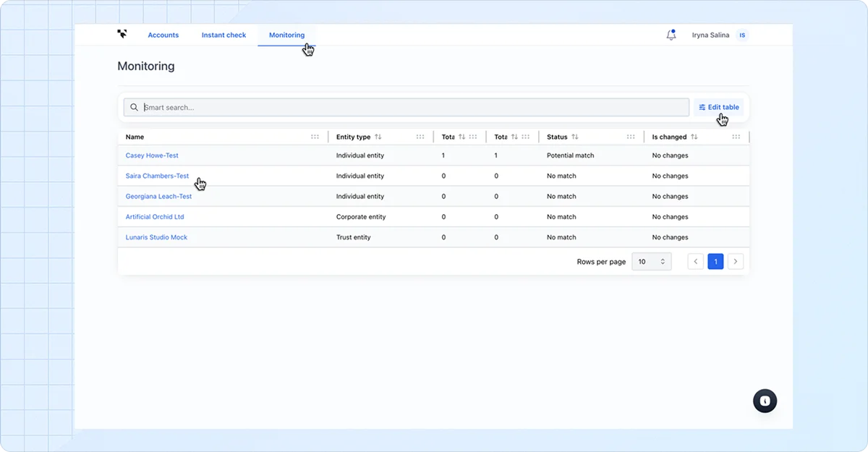Grab the Is changed column drag handle
868x452 pixels.
tap(736, 137)
